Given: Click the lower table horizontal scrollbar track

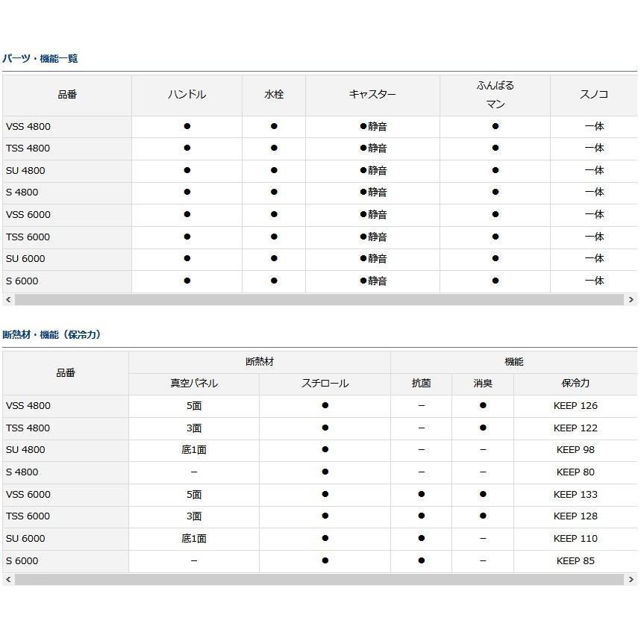Looking at the screenshot, I should pyautogui.click(x=319, y=580).
